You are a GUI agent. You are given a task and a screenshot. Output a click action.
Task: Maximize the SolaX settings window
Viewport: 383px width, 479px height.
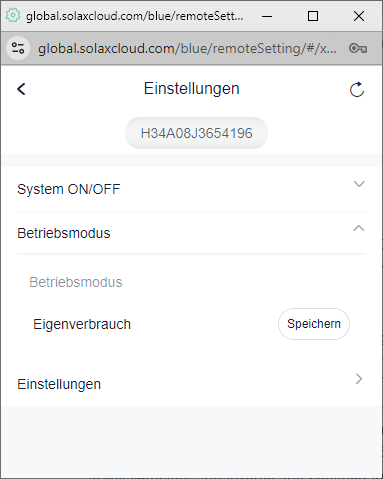(x=313, y=16)
